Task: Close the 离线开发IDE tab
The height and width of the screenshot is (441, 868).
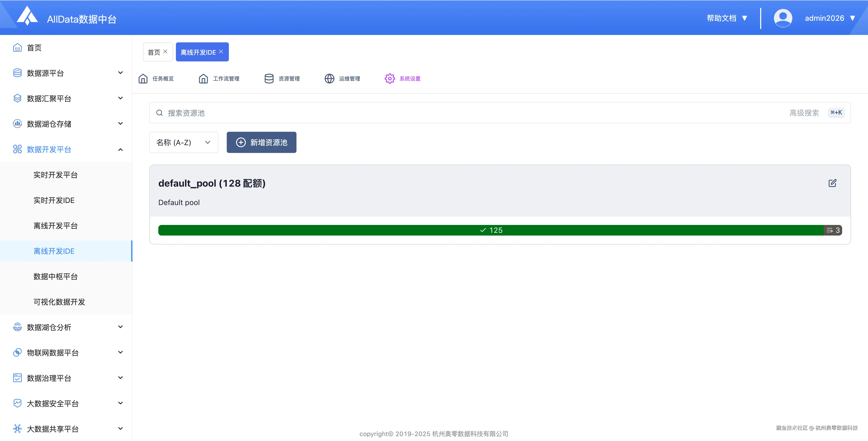Action: pos(221,51)
